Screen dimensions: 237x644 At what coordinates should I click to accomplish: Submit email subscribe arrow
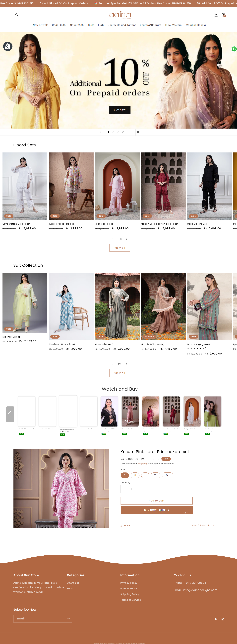pyautogui.click(x=68, y=618)
